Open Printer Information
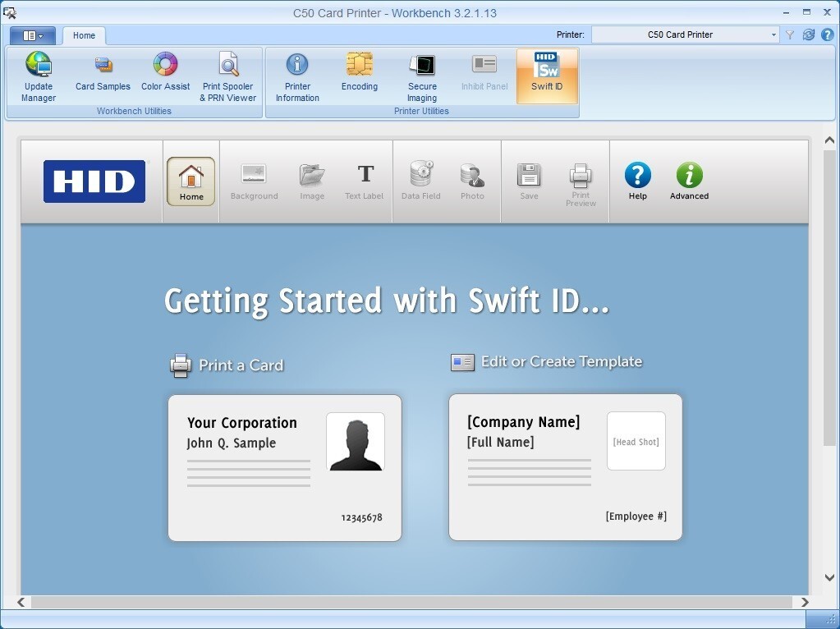 [297, 76]
